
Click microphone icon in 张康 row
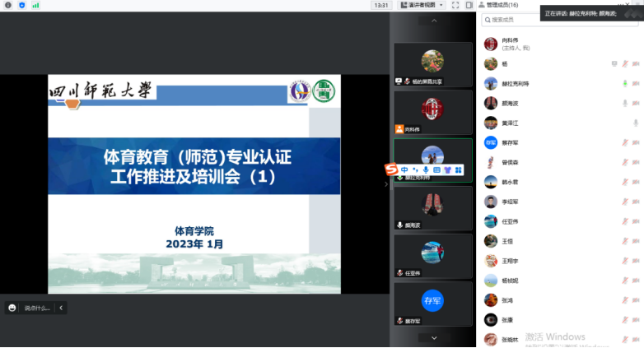point(625,320)
